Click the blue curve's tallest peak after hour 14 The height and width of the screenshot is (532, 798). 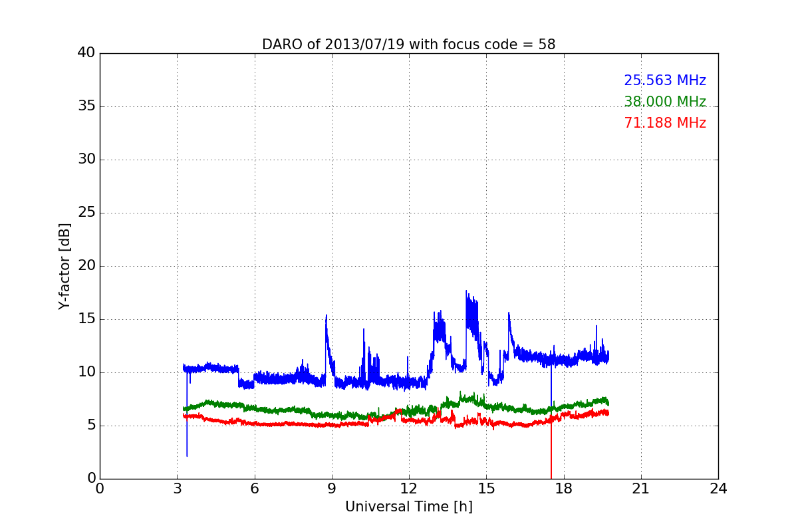point(466,291)
